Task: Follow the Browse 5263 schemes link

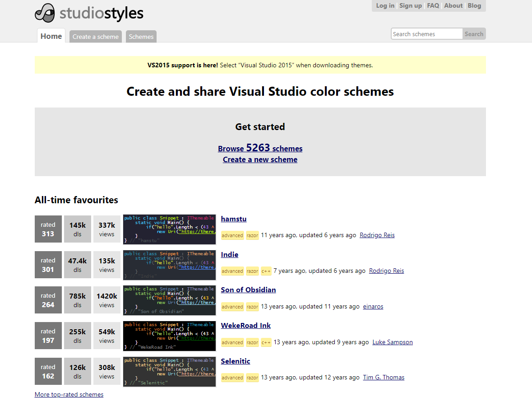Action: pyautogui.click(x=260, y=148)
